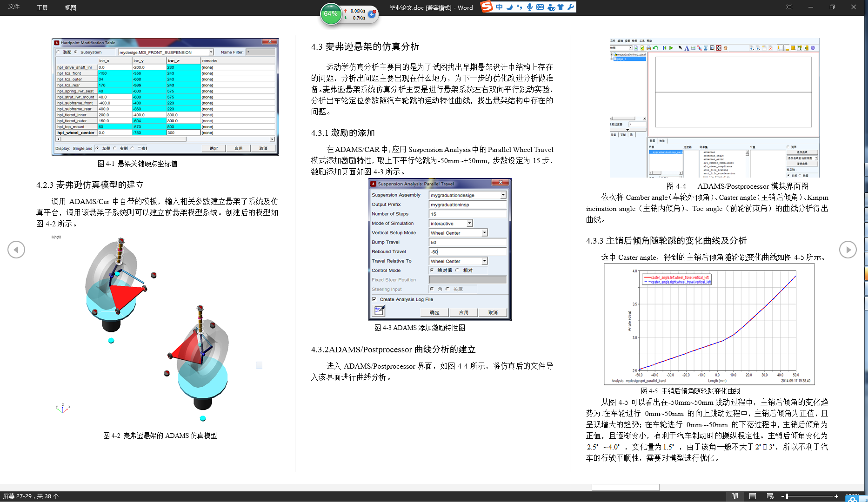
Task: Click the green 64% memory ball
Action: [x=331, y=14]
